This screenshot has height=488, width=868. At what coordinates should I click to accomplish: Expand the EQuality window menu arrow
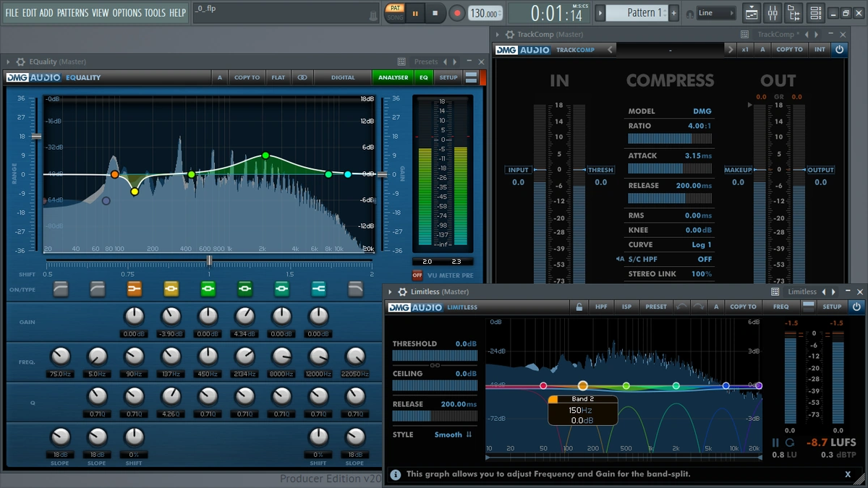click(x=8, y=62)
